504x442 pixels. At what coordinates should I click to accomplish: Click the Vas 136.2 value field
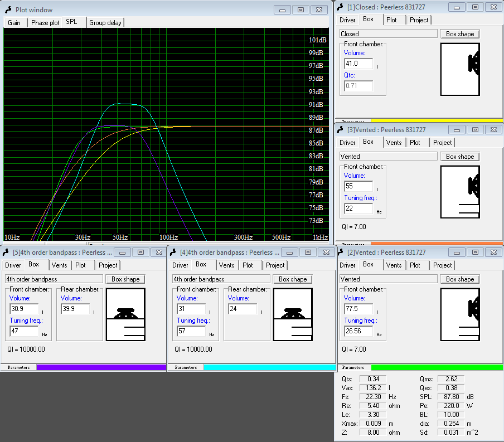373,388
